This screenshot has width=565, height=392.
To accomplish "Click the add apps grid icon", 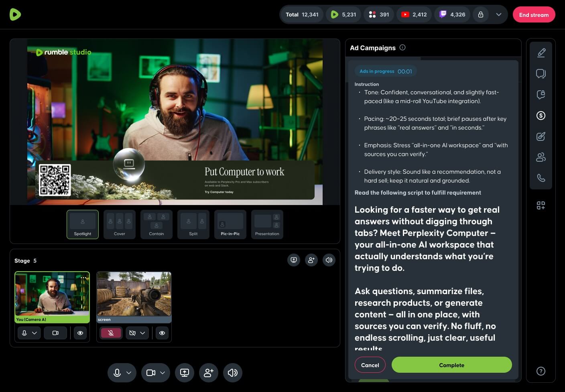I will 541,205.
